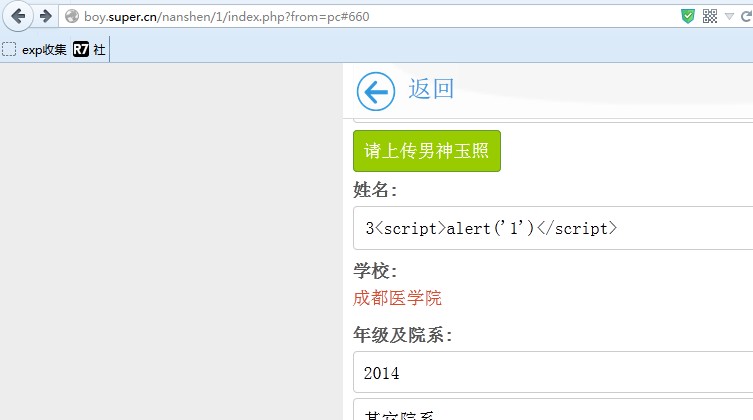753x420 pixels.
Task: Click the 学校: label
Action: (x=375, y=271)
